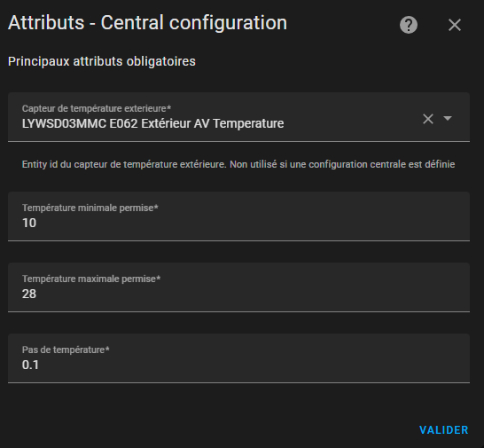This screenshot has height=448, width=484.
Task: Open the help question mark icon
Action: click(409, 25)
